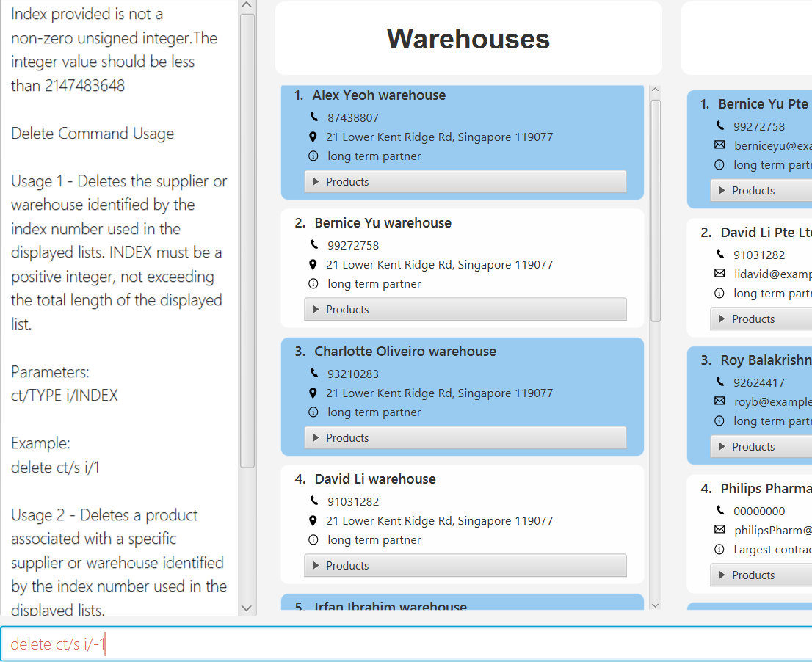The height and width of the screenshot is (662, 812).
Task: Click info icon on Roy Balakrishnan supplier
Action: click(x=719, y=421)
